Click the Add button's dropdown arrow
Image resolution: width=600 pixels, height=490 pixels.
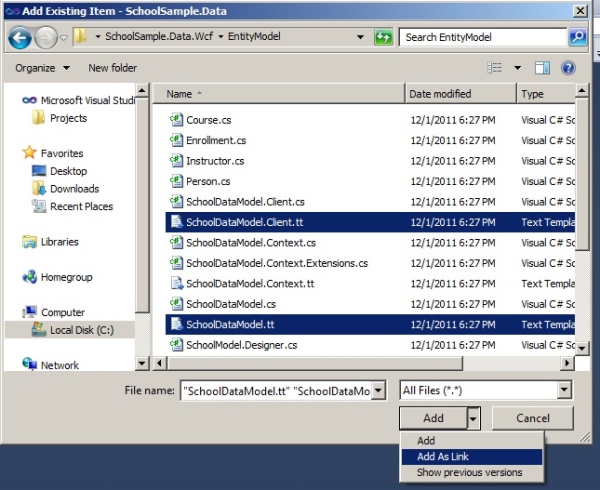473,418
